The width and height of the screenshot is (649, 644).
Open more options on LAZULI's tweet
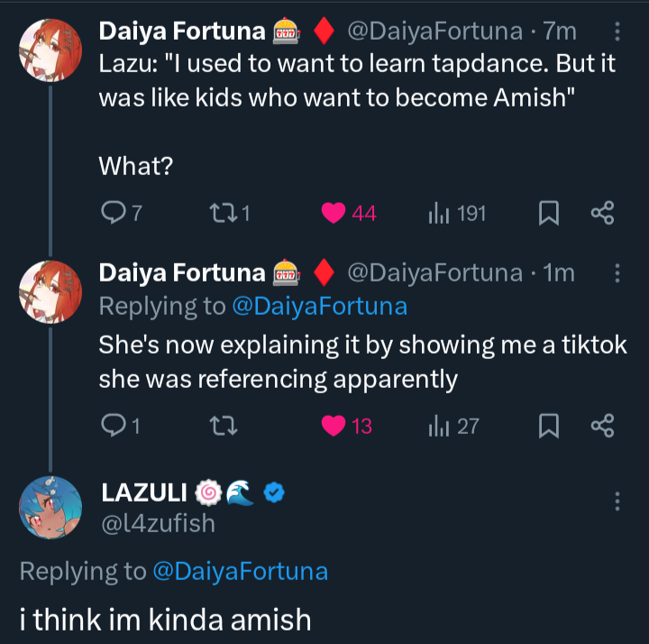point(617,501)
